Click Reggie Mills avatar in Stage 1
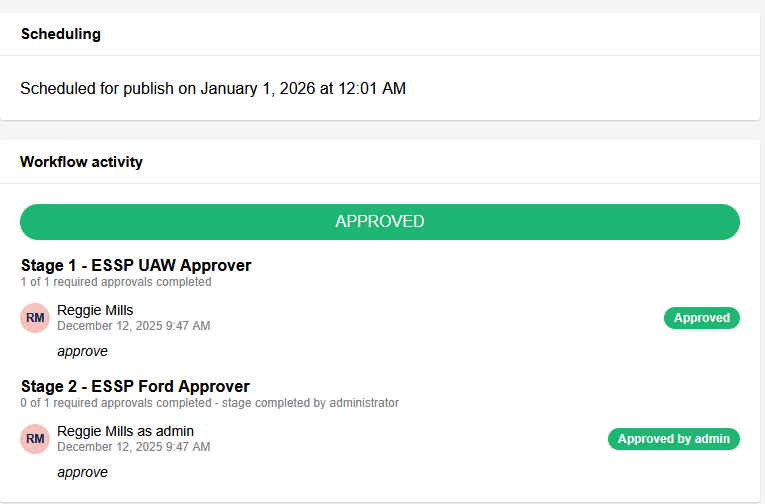The width and height of the screenshot is (765, 504). (x=35, y=318)
